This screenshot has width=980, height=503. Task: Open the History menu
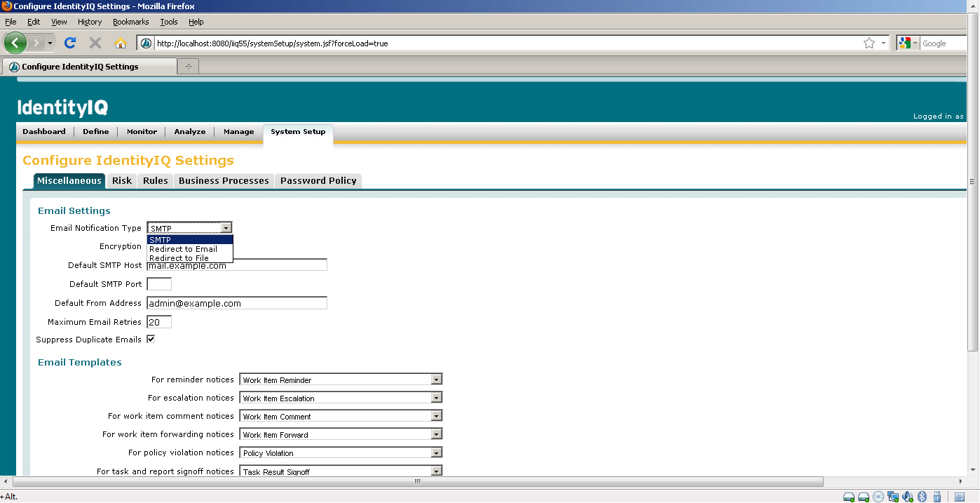click(90, 22)
